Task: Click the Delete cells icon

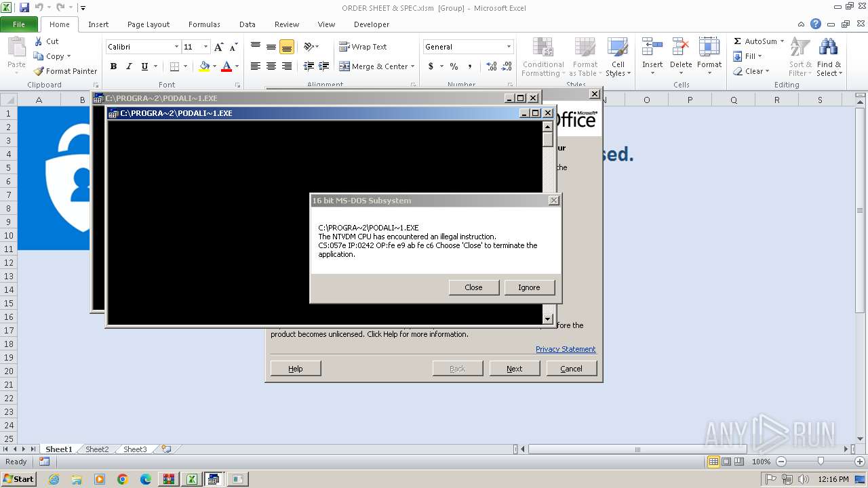Action: coord(681,47)
